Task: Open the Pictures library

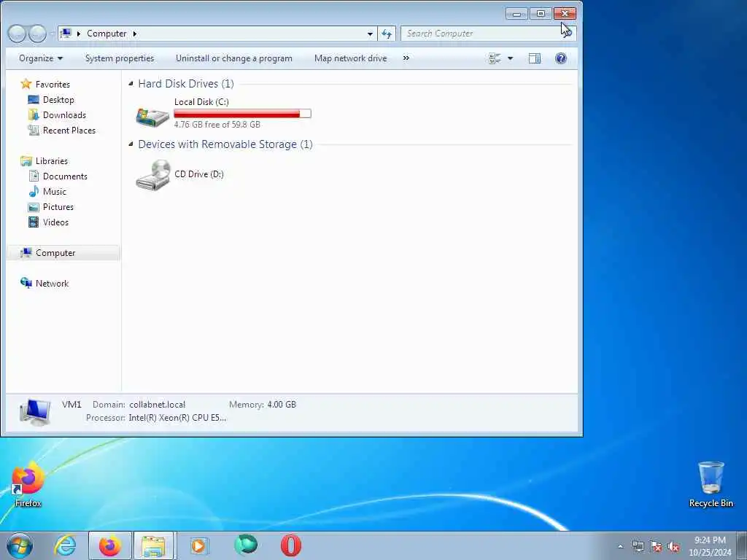Action: 58,206
